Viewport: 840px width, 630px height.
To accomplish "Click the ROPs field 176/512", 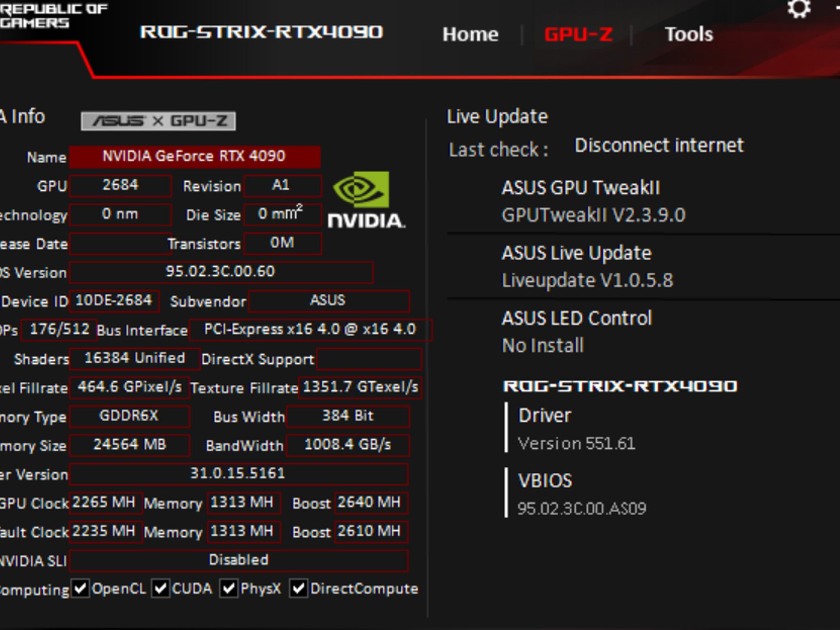I will click(59, 330).
